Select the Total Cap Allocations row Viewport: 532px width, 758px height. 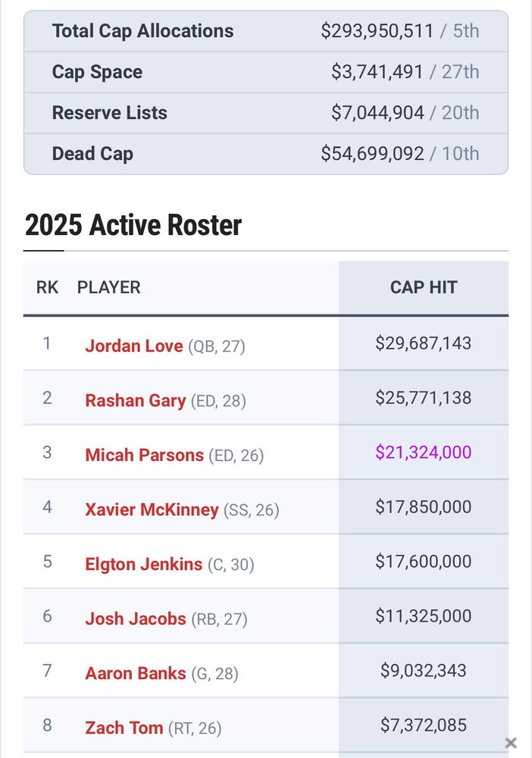[266, 31]
